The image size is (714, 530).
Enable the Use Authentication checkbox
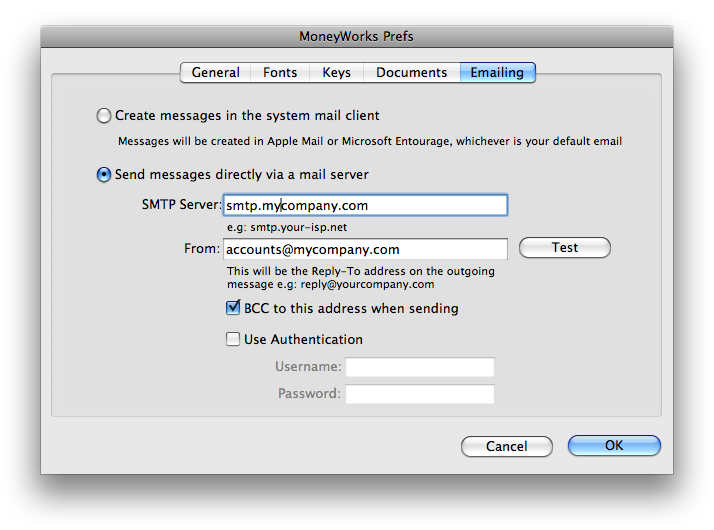pos(233,339)
